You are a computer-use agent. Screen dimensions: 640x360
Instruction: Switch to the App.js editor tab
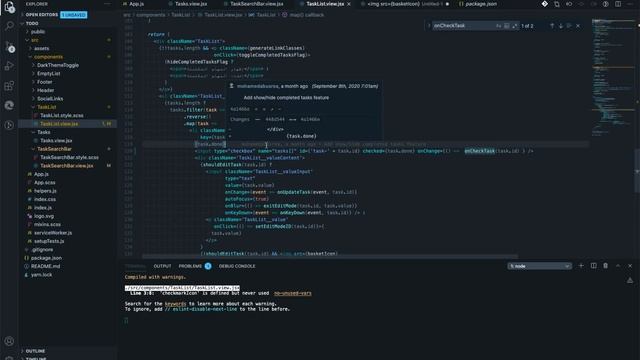[136, 4]
